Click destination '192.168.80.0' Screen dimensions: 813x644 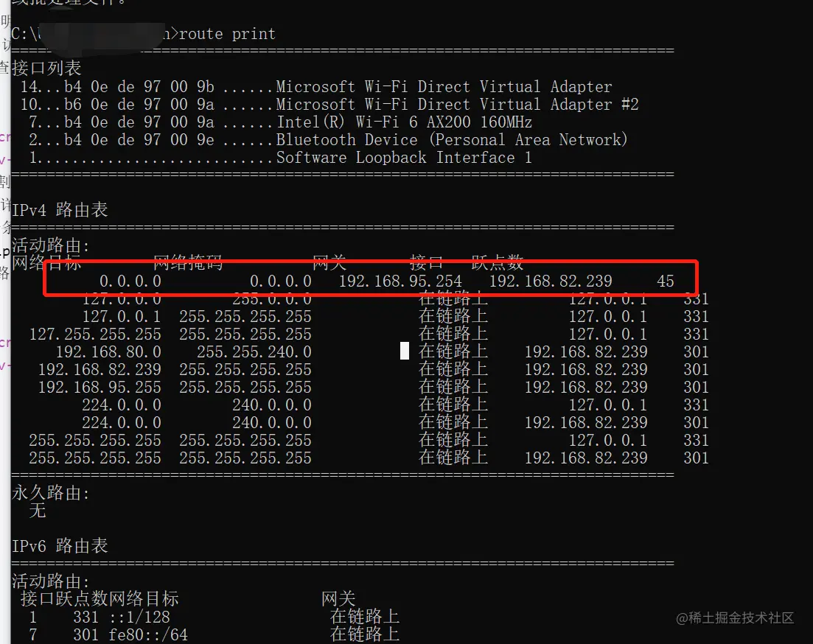point(108,352)
